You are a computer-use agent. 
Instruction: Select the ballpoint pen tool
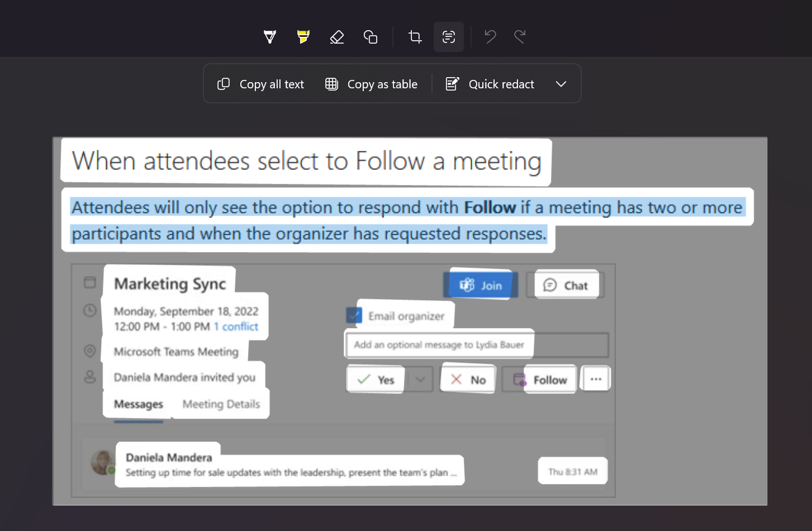[x=269, y=36]
